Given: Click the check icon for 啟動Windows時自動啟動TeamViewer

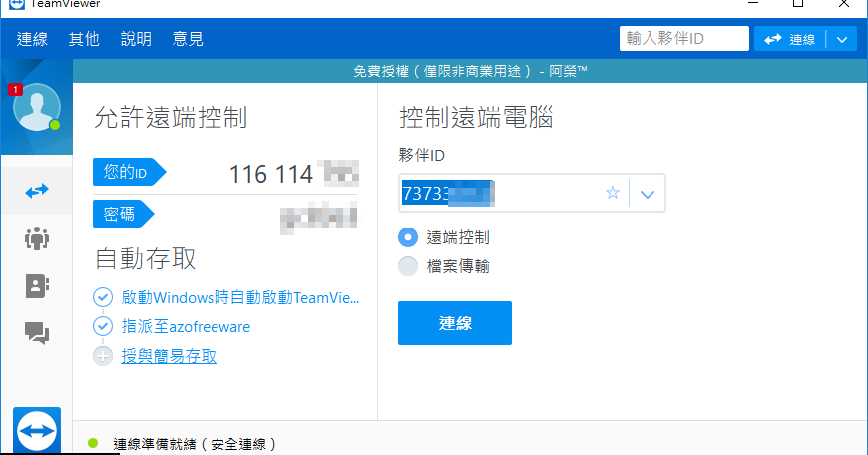Looking at the screenshot, I should point(103,297).
